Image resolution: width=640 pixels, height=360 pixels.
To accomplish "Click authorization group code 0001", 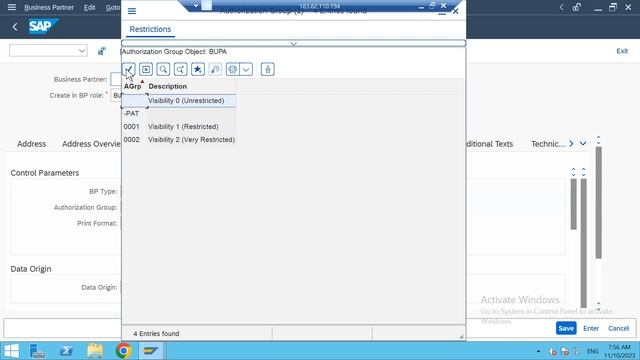I will [x=131, y=127].
